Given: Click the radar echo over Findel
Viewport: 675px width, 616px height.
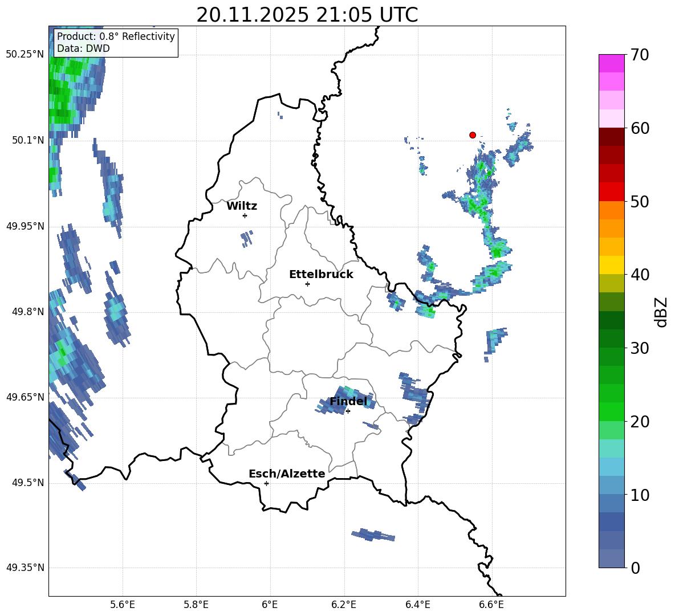Looking at the screenshot, I should click(x=347, y=401).
